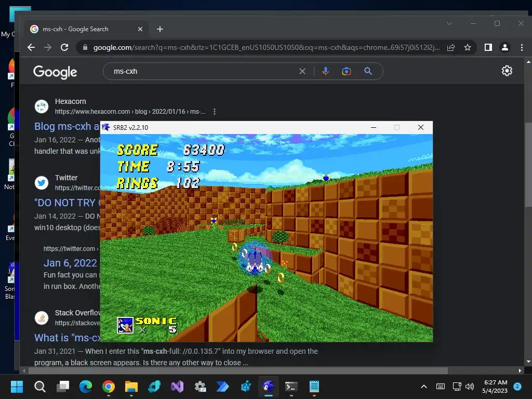The image size is (532, 399).
Task: View site information lock icon
Action: click(85, 47)
